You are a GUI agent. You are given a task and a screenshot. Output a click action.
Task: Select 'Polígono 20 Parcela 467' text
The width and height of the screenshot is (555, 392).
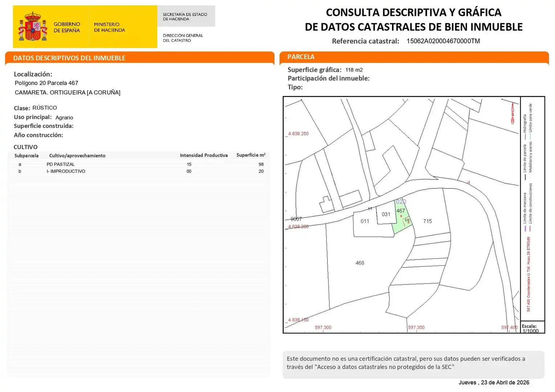click(46, 83)
